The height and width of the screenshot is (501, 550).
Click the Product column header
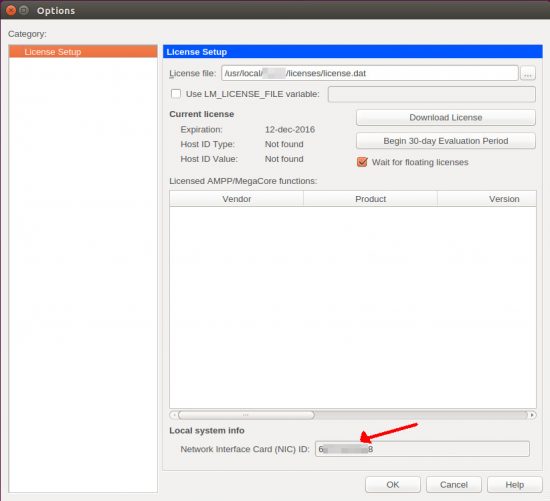click(370, 199)
